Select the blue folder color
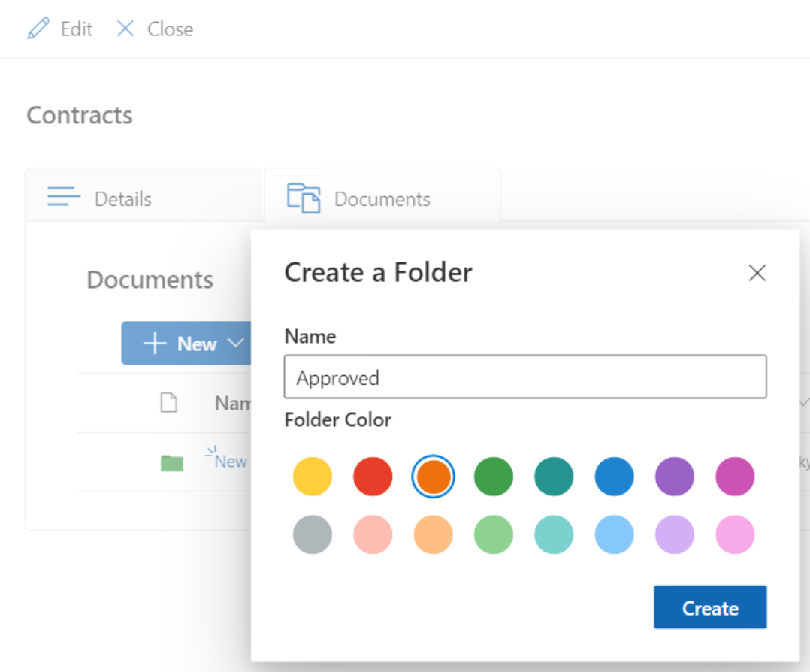This screenshot has height=672, width=810. click(614, 477)
